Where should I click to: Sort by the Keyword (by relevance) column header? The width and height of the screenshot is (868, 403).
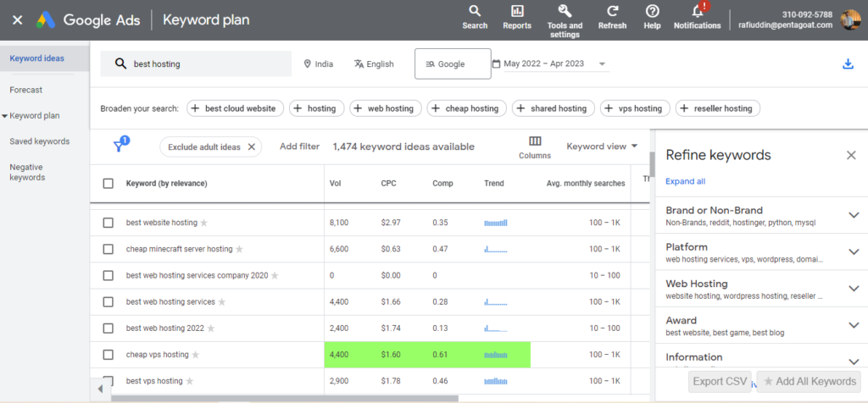click(x=167, y=184)
